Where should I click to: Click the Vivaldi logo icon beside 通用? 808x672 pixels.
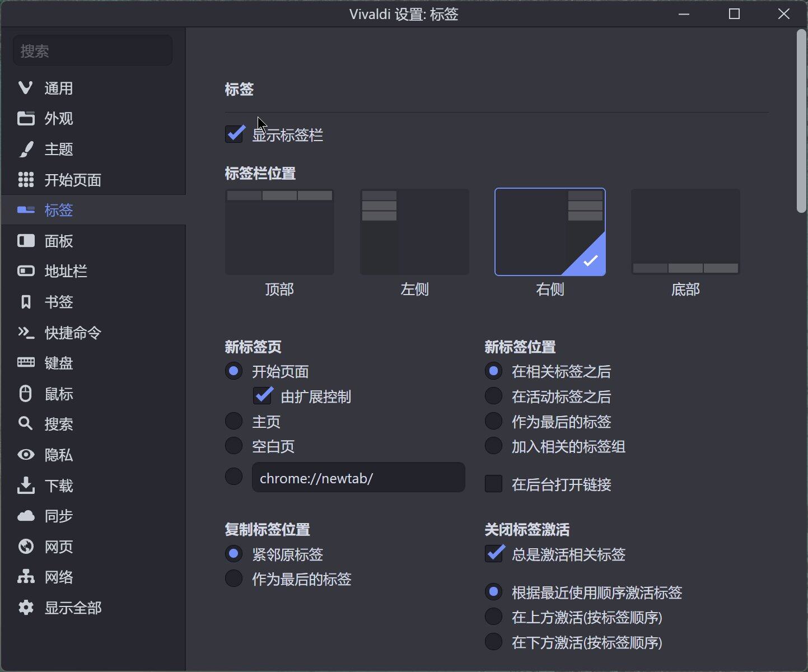(x=26, y=88)
